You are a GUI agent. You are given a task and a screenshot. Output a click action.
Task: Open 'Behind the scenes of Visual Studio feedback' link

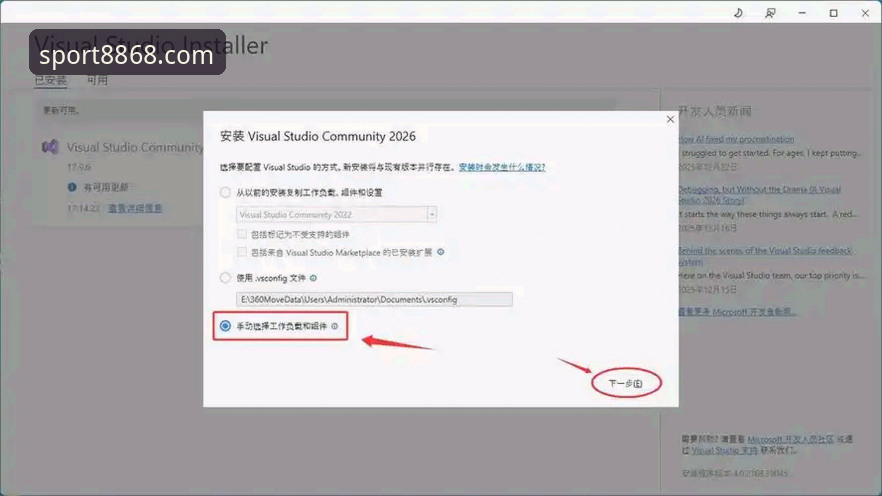[x=765, y=256]
